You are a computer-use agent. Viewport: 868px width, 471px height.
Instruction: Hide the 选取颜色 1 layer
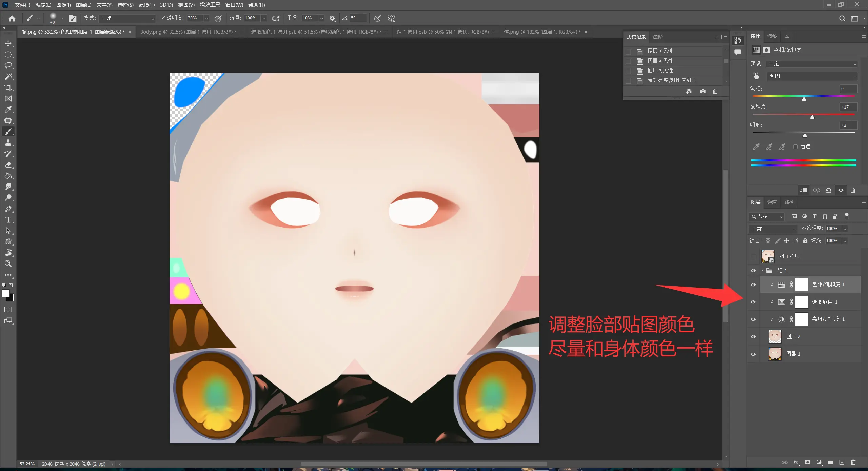pos(753,302)
